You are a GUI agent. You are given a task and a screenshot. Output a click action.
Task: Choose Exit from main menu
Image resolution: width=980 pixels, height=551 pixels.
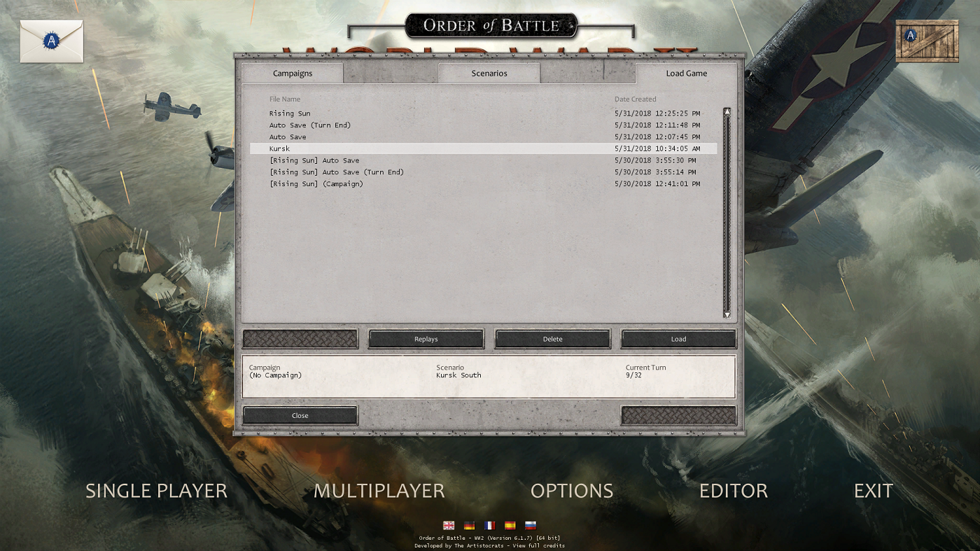(x=874, y=491)
